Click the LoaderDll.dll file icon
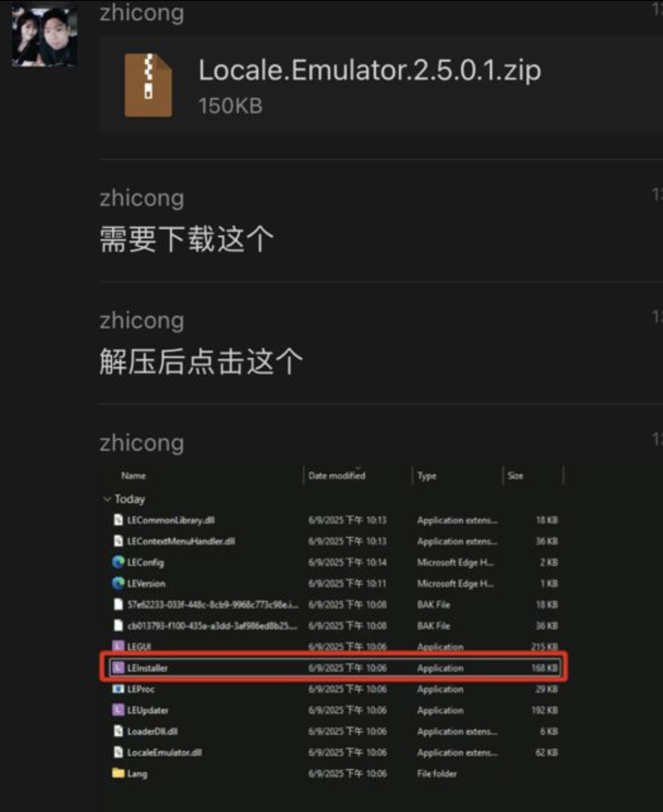663x812 pixels. (118, 731)
